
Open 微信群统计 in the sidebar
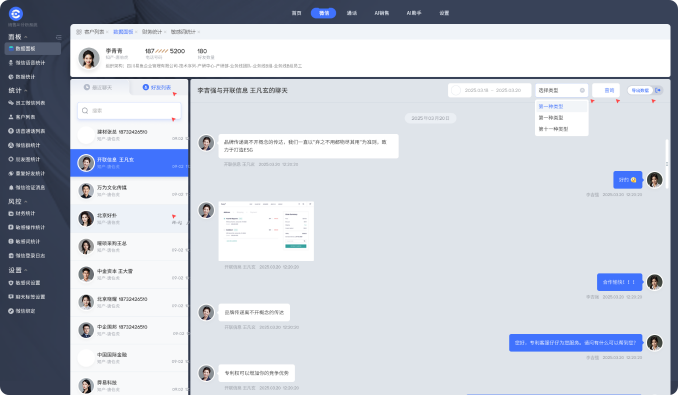coord(24,145)
